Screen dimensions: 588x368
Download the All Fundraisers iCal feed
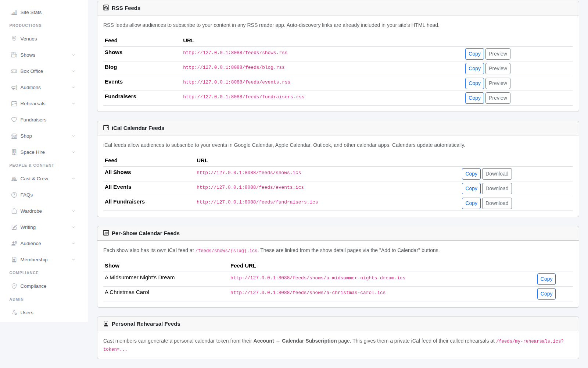click(x=497, y=203)
